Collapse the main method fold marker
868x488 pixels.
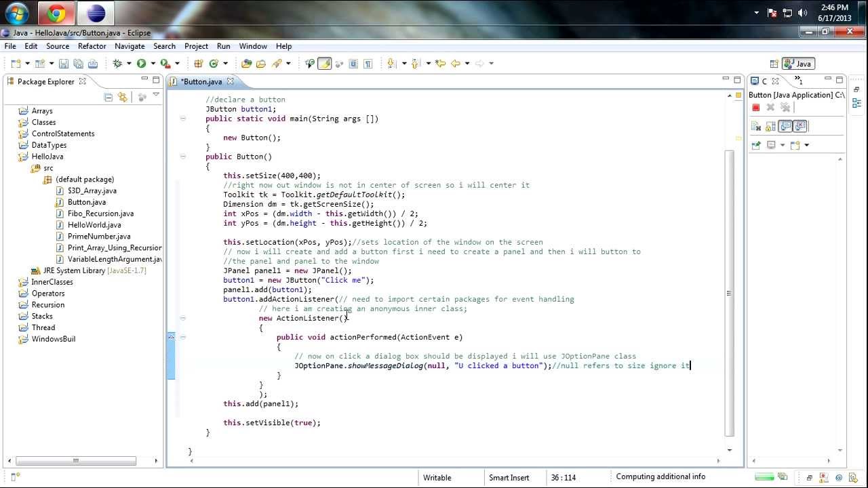tap(182, 119)
